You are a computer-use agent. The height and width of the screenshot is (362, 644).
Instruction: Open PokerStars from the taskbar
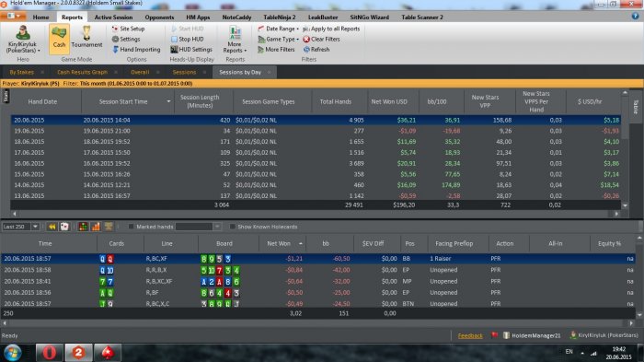(x=108, y=353)
